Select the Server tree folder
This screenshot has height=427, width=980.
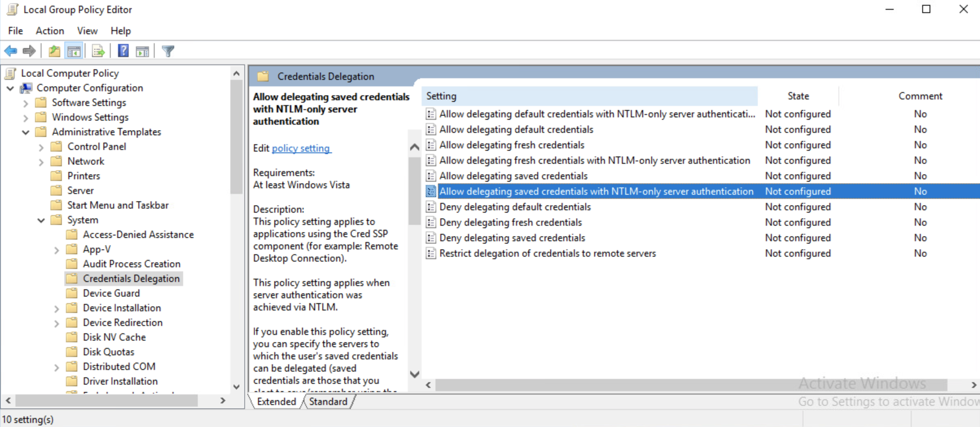coord(81,191)
